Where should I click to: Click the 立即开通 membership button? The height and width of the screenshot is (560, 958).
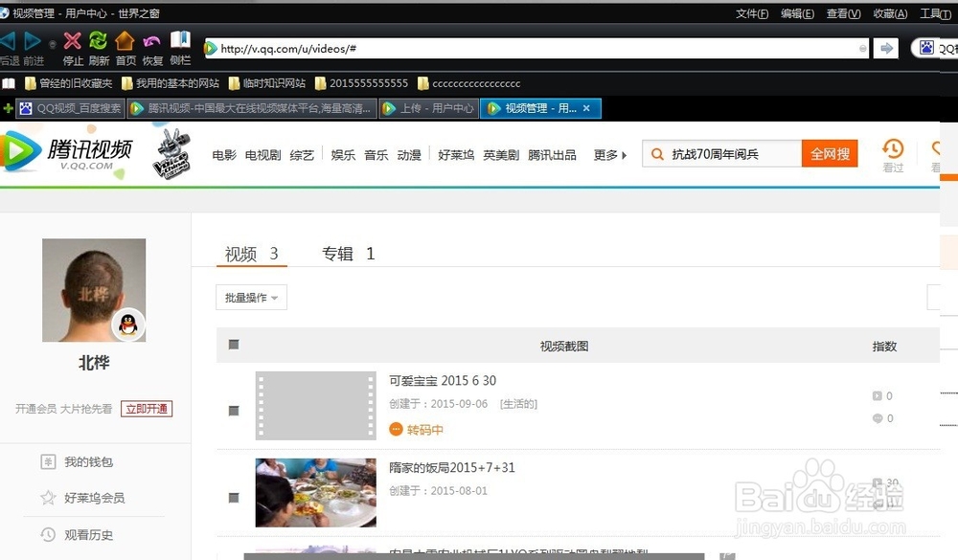pos(147,409)
